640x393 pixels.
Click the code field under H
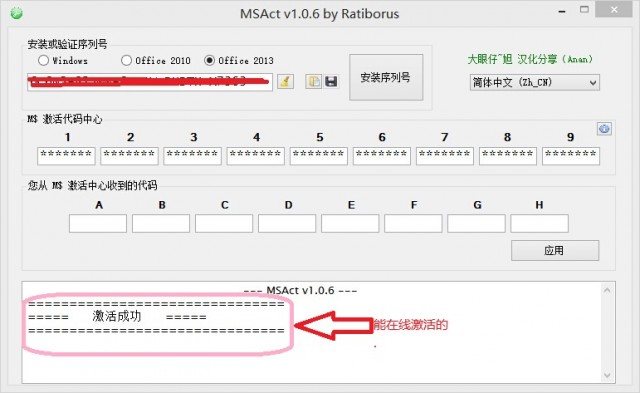point(540,224)
